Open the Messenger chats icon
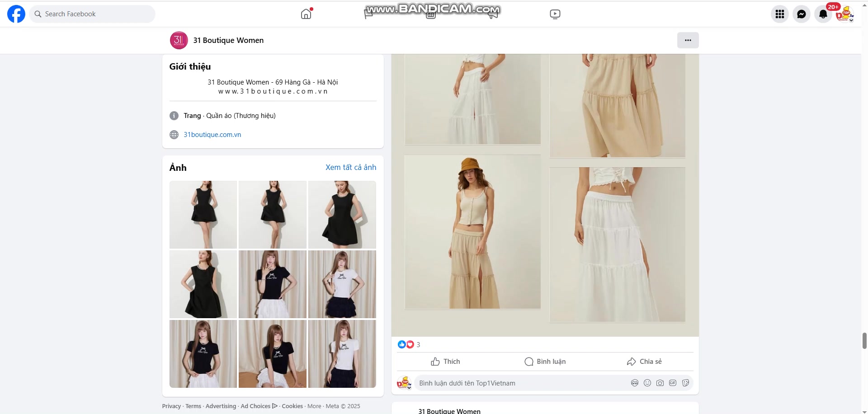 (801, 14)
